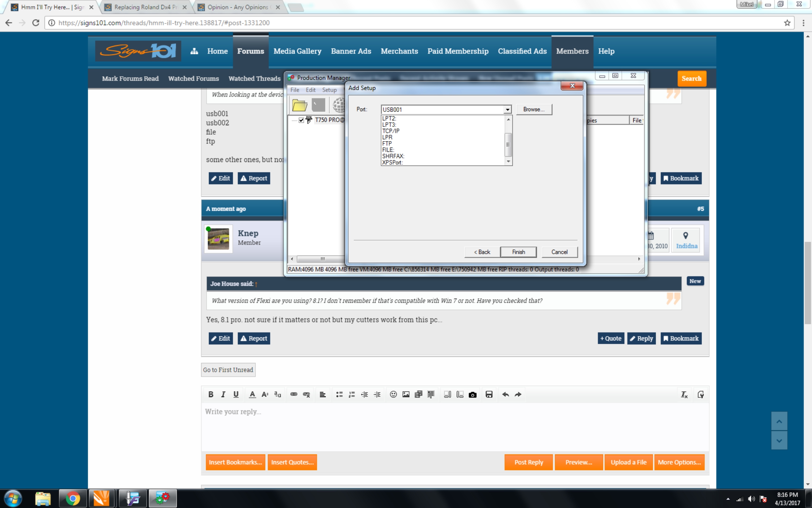812x508 pixels.
Task: Remove link using unlink icon
Action: [x=306, y=394]
